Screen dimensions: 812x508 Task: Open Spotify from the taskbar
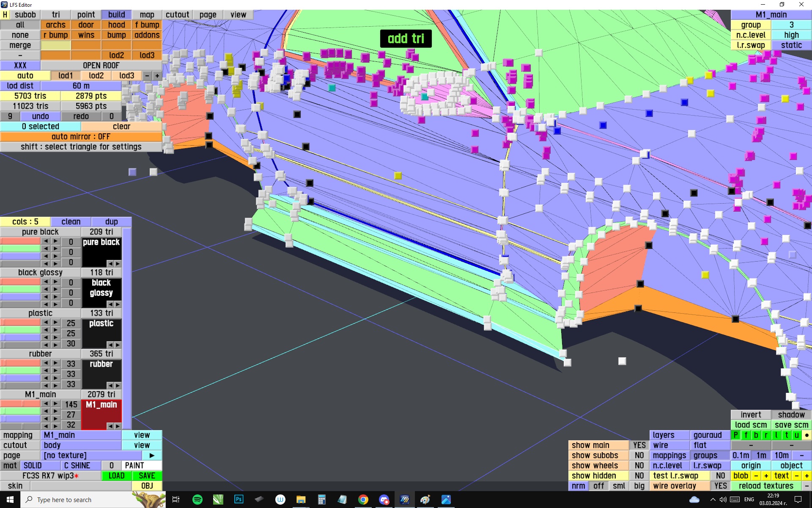point(197,500)
